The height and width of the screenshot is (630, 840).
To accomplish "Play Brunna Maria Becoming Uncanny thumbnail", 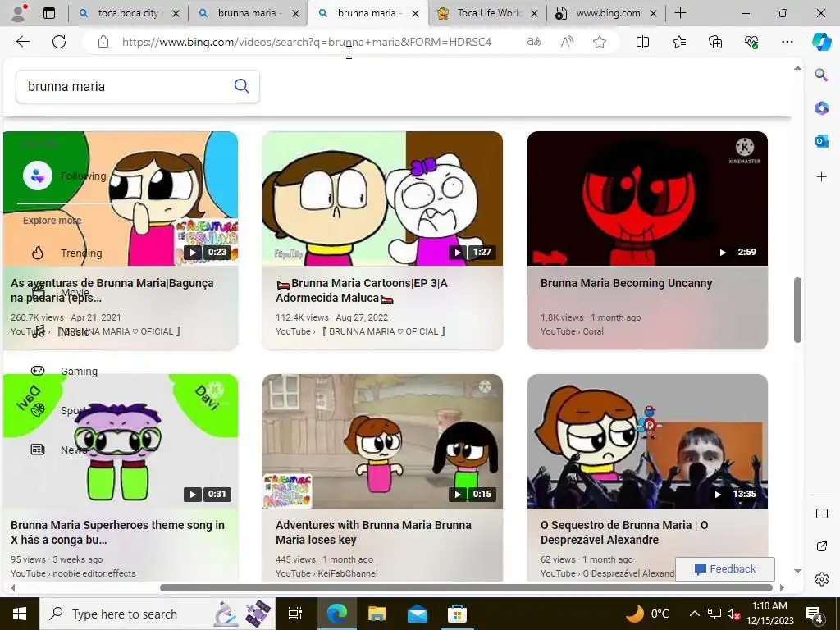I will pos(647,199).
